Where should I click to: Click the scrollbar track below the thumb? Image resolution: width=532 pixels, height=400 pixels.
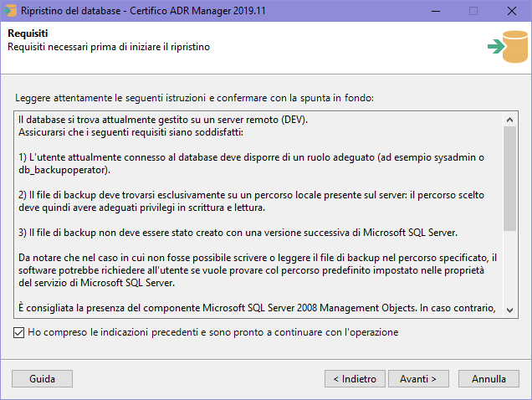[510, 268]
